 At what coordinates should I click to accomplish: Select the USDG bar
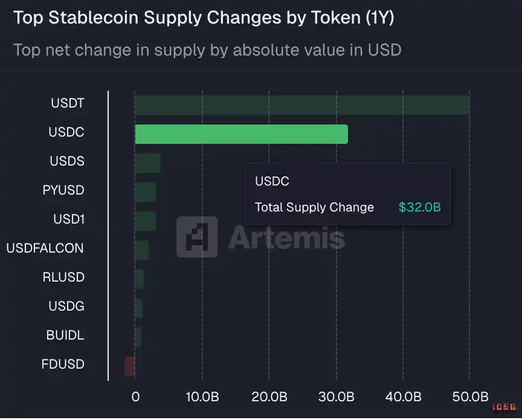pos(138,308)
